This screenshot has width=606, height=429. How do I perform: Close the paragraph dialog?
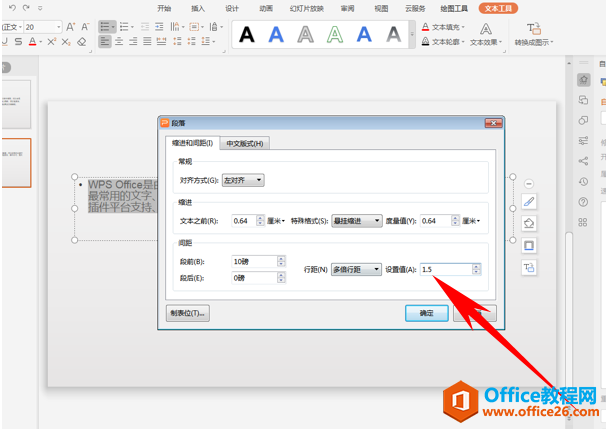[x=494, y=123]
